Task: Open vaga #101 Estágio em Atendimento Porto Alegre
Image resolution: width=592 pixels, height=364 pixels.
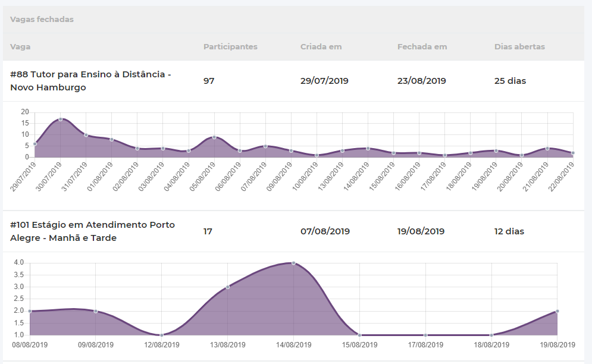Action: pos(92,231)
